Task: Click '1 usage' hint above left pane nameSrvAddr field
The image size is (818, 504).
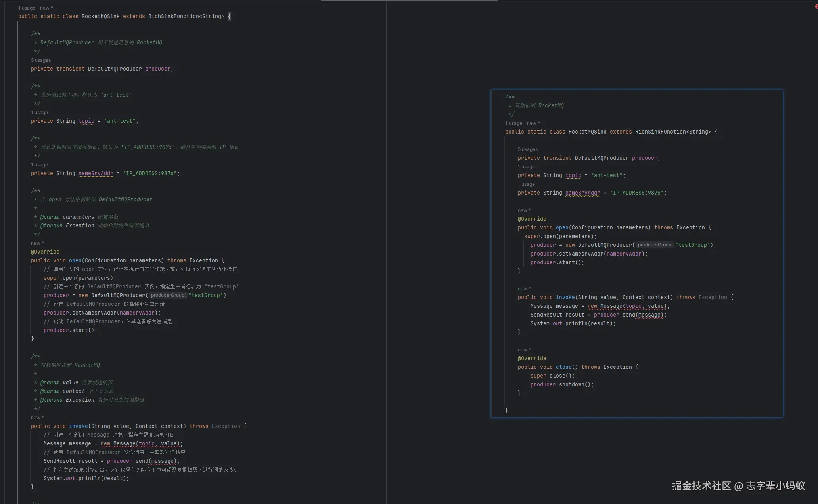Action: tap(39, 165)
